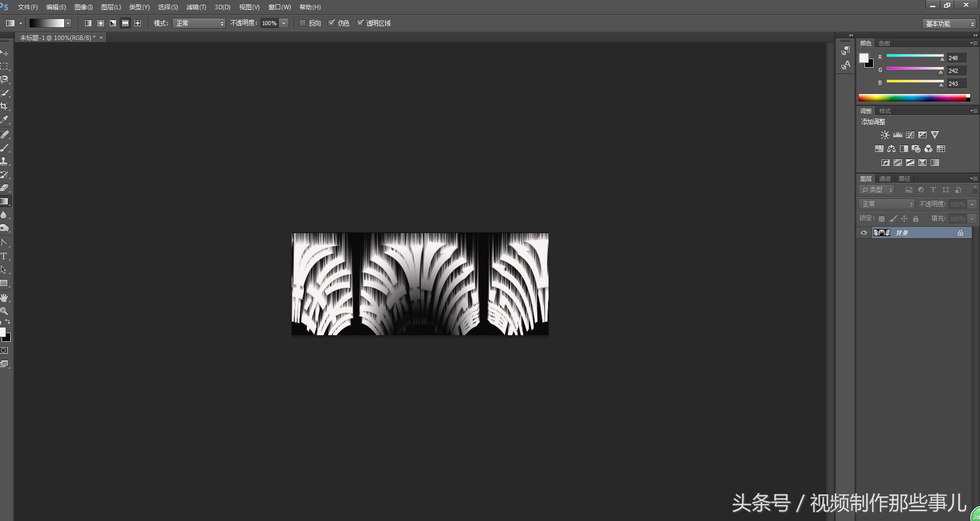Select the Brush tool
The height and width of the screenshot is (521, 980).
click(4, 148)
